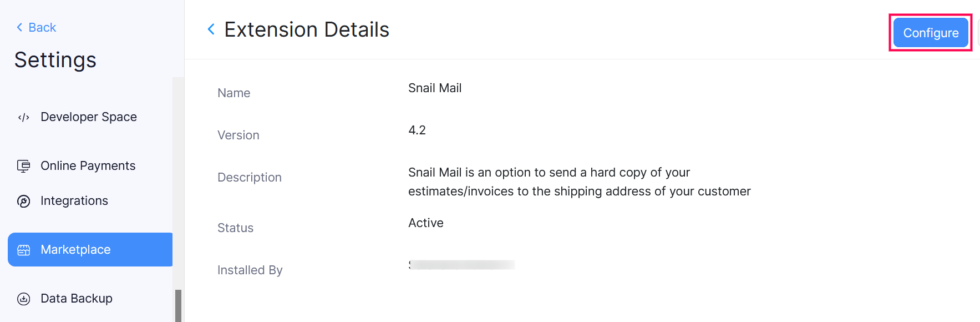This screenshot has width=980, height=322.
Task: Click the Integrations sidebar icon
Action: (23, 201)
